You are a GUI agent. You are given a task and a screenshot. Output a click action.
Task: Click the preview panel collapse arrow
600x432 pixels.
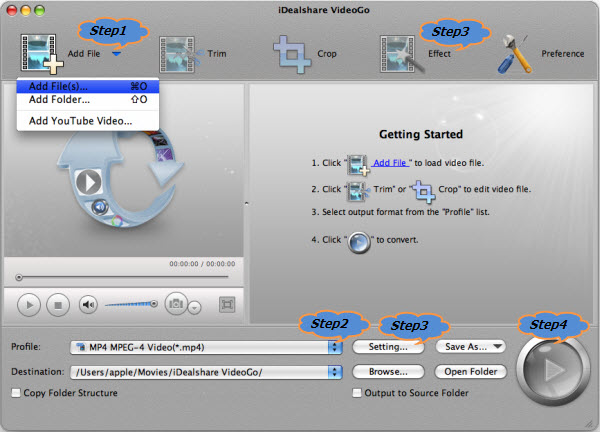[246, 204]
